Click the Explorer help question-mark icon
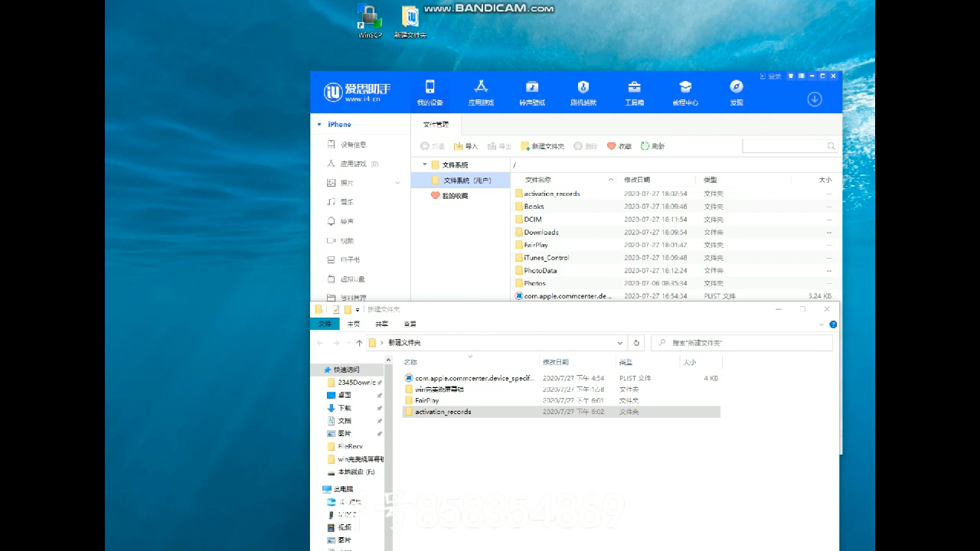 (x=833, y=324)
